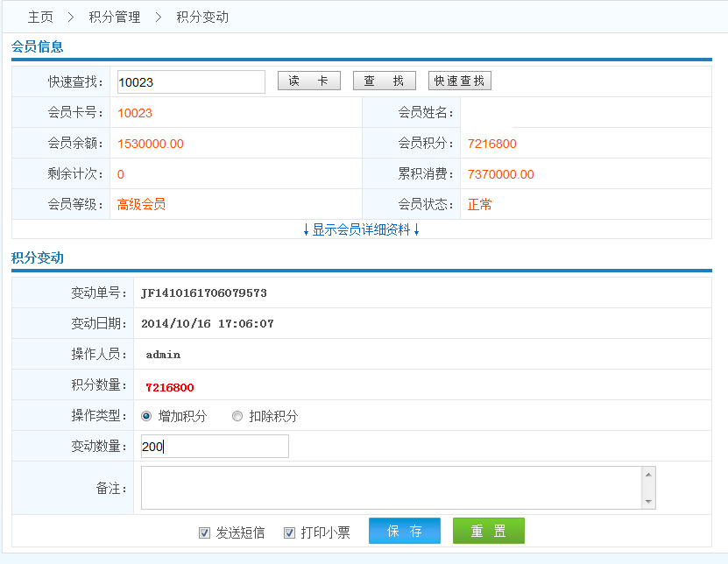The width and height of the screenshot is (728, 564).
Task: Select the 扣除积分 radio button
Action: (x=237, y=416)
